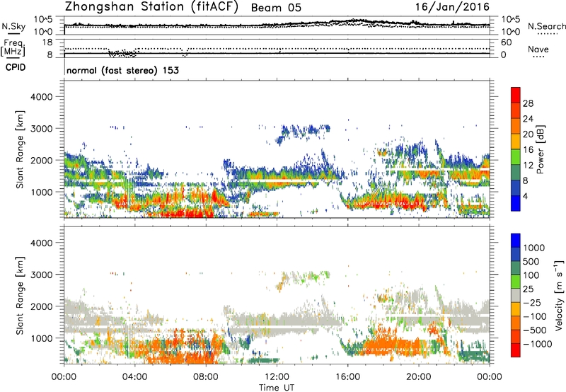Click the '12:00' time axis tick label

[277, 377]
